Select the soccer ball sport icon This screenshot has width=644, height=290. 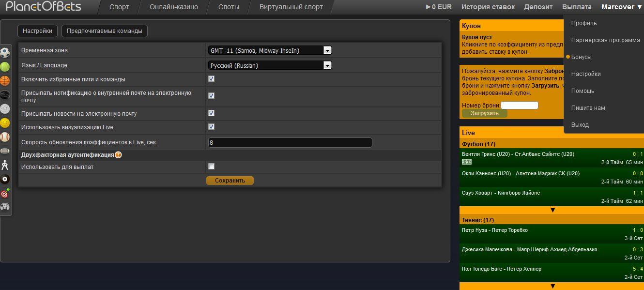5,53
